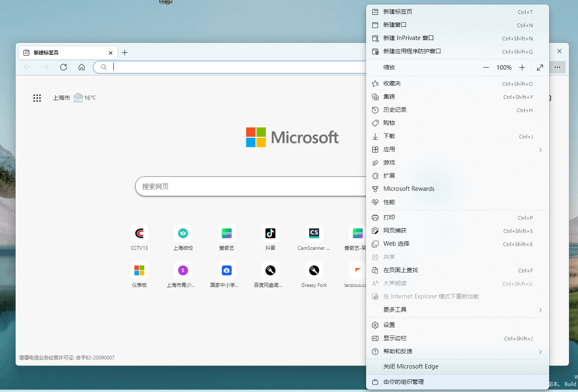Open 扩展 from the menu
578x392 pixels.
click(458, 176)
